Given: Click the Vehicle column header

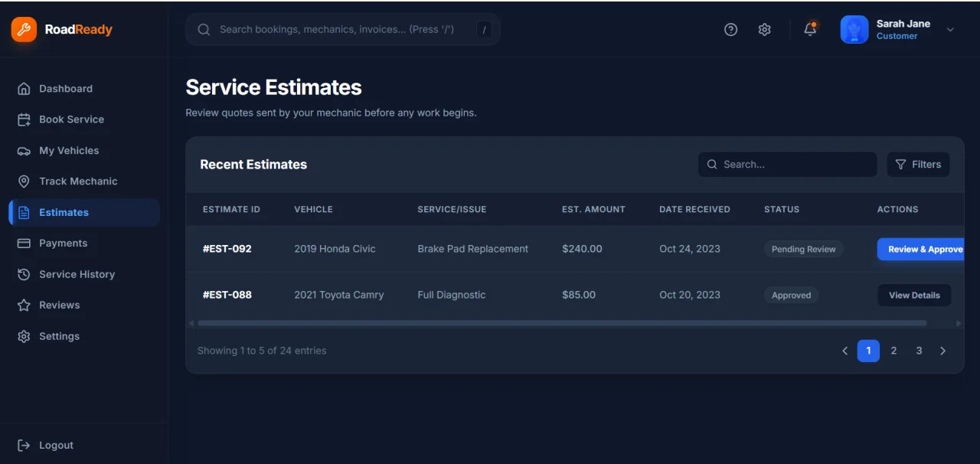Looking at the screenshot, I should [313, 209].
